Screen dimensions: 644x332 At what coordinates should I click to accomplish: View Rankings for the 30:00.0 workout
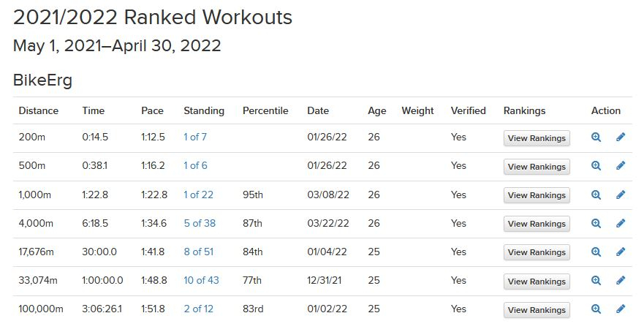pyautogui.click(x=537, y=252)
